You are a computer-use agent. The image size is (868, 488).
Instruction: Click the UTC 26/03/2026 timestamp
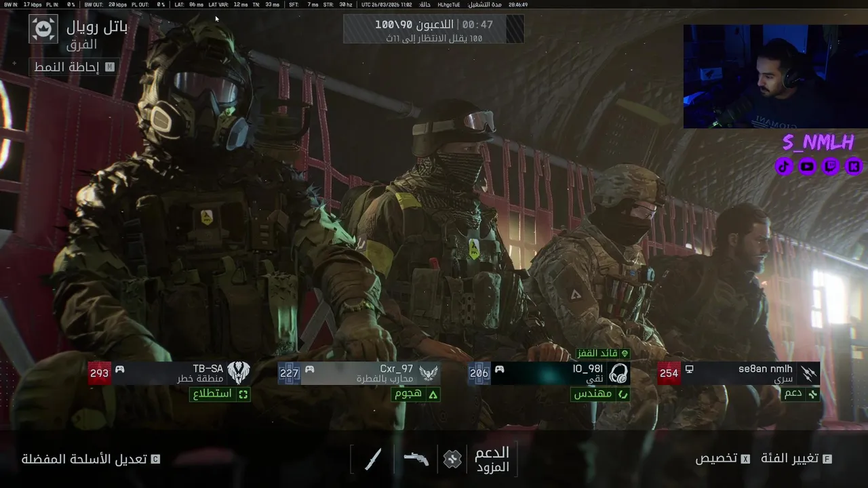coord(387,4)
